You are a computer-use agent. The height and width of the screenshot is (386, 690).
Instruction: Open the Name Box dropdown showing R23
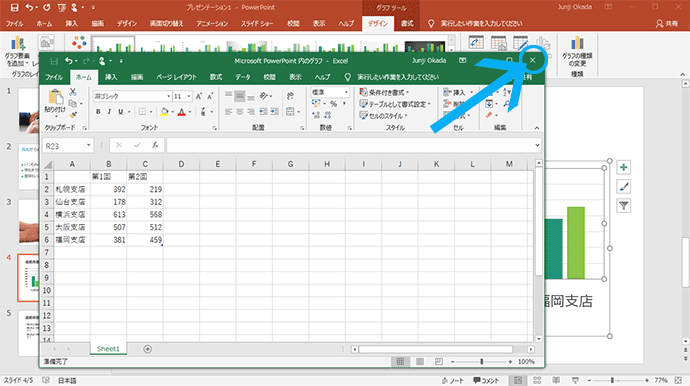[88, 145]
